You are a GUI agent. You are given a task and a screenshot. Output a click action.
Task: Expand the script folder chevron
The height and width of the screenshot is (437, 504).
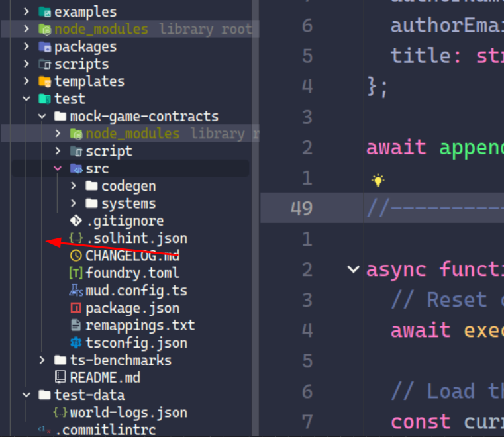tap(58, 151)
